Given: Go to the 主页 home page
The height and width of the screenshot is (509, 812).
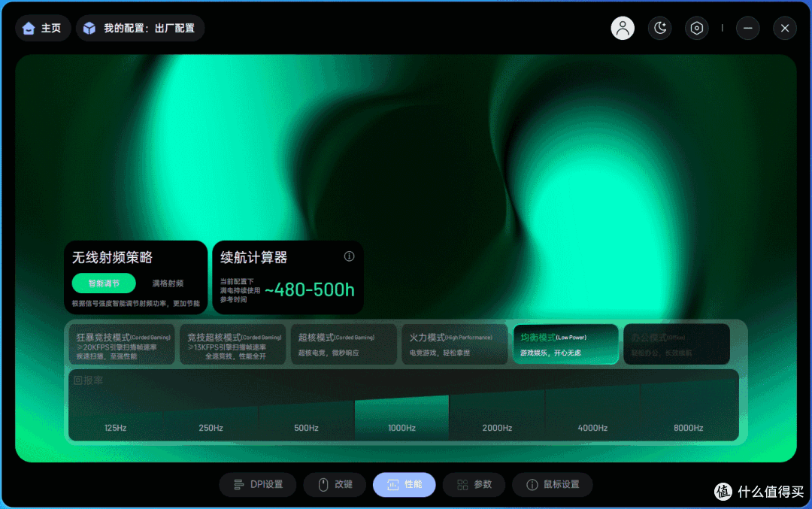Looking at the screenshot, I should coord(42,28).
